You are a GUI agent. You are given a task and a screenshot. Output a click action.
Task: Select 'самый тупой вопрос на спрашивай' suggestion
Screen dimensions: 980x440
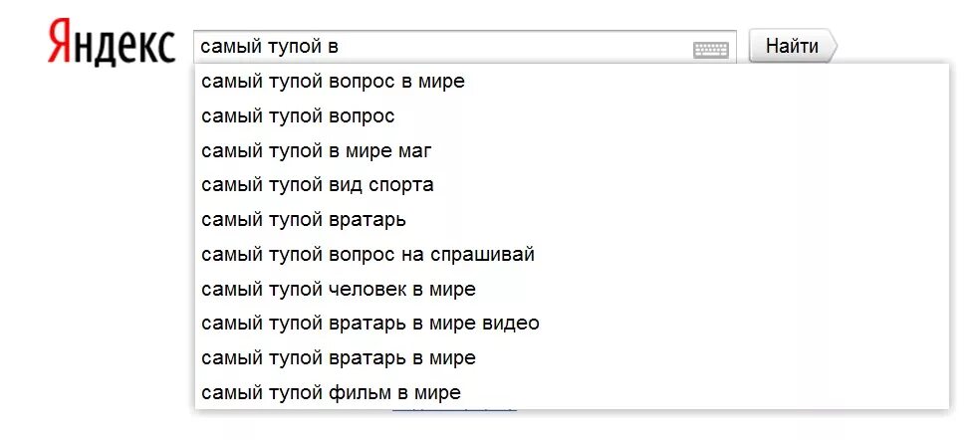coord(572,255)
